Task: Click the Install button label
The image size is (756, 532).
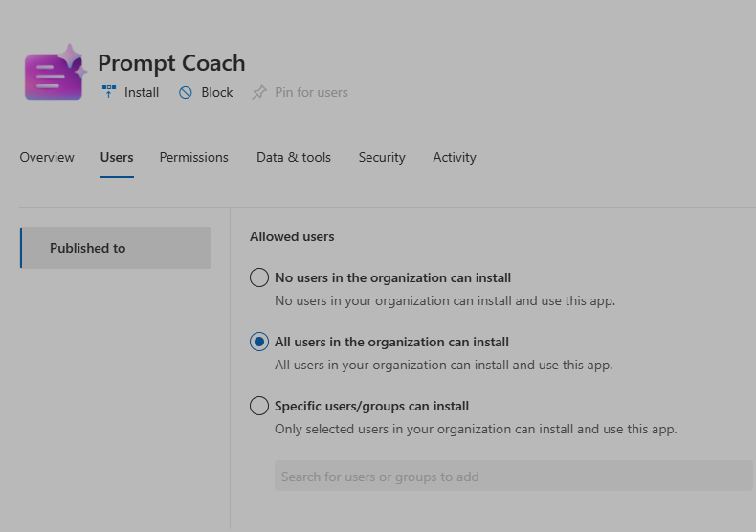Action: 142,92
